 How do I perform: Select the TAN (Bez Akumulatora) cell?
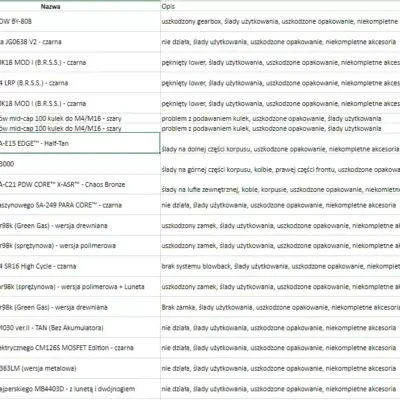click(x=80, y=328)
